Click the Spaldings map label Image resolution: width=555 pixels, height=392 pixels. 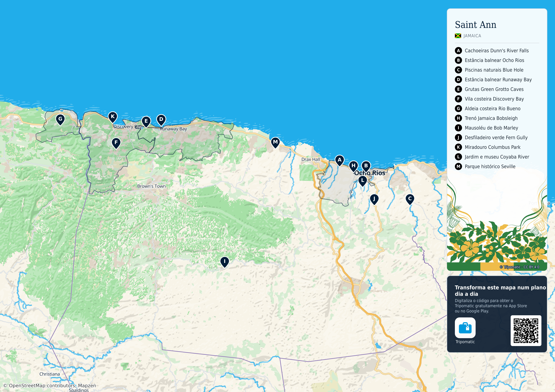click(78, 390)
